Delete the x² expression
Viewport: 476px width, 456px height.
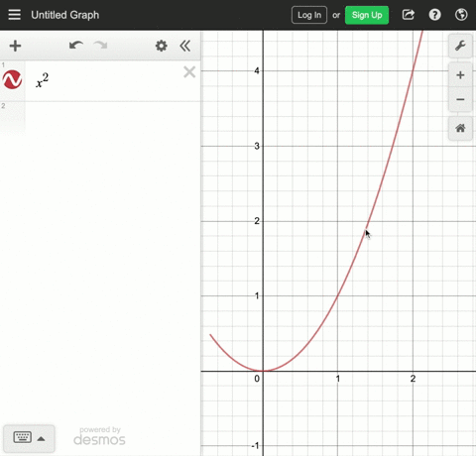(189, 71)
